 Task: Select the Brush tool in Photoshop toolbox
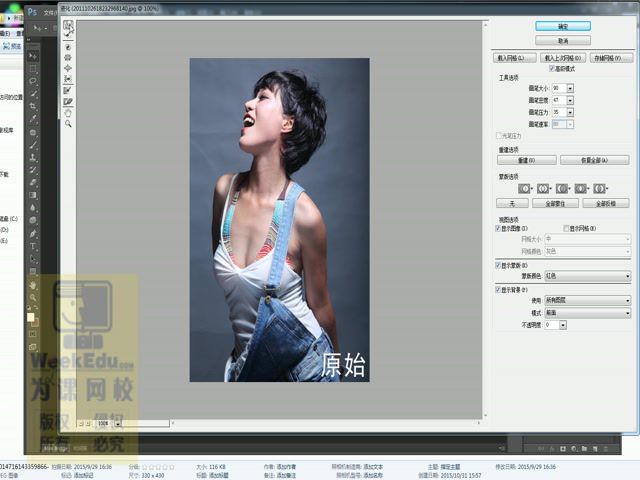click(x=33, y=145)
